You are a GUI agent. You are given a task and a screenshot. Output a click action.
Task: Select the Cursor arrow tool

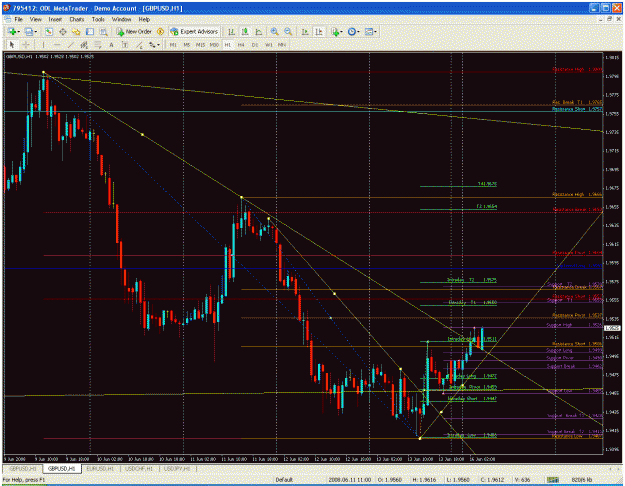(12, 45)
